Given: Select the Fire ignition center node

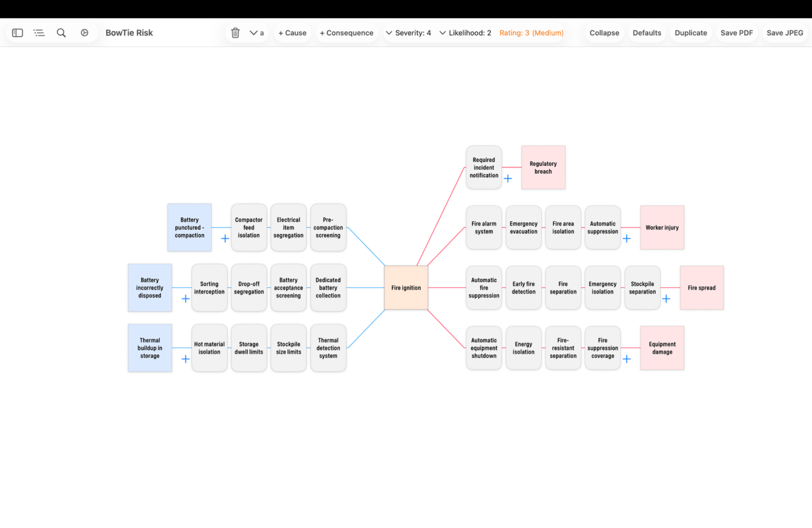Looking at the screenshot, I should tap(406, 288).
